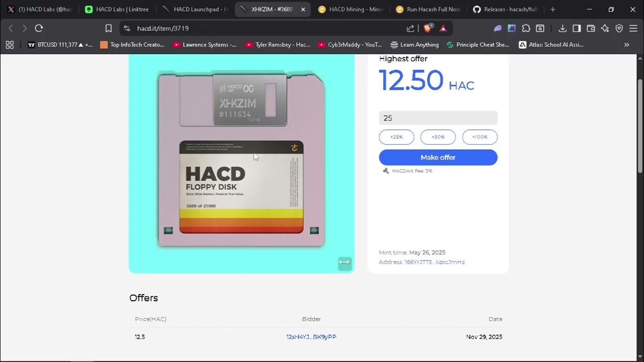Image resolution: width=644 pixels, height=362 pixels.
Task: Bookmark this page with the bookmark icon
Action: click(x=108, y=29)
